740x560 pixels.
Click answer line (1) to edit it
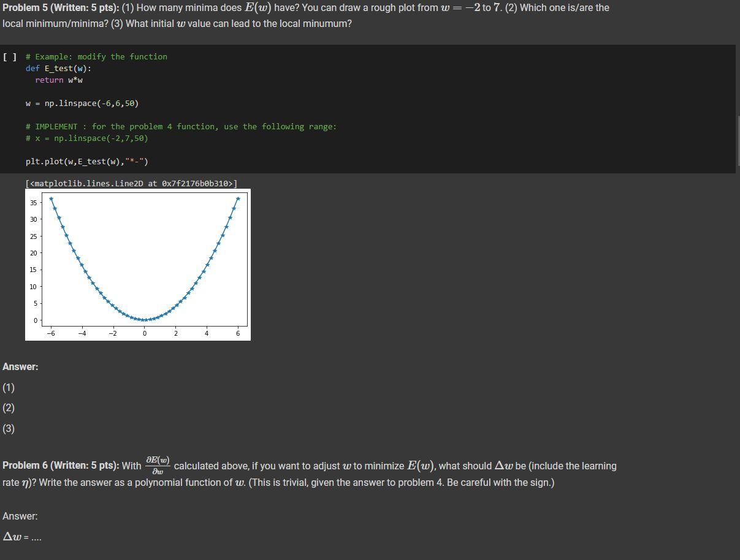[x=8, y=387]
